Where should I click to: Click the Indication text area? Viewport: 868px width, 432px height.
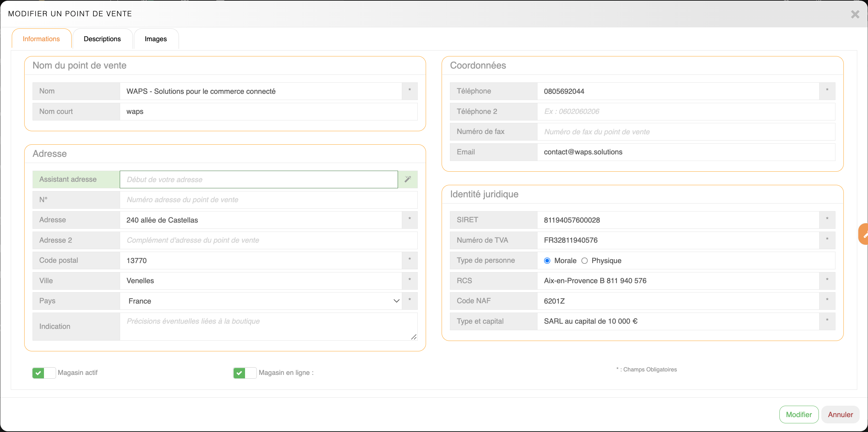coord(266,326)
